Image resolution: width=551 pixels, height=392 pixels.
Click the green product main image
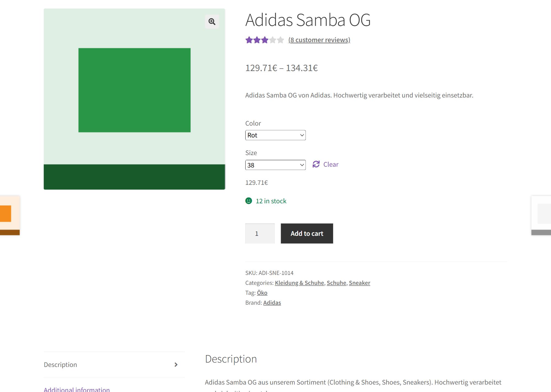(134, 99)
